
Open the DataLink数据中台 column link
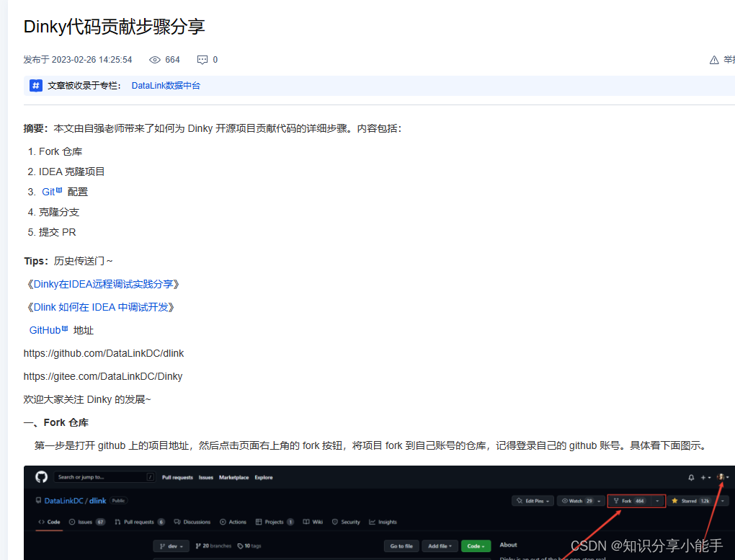point(166,85)
